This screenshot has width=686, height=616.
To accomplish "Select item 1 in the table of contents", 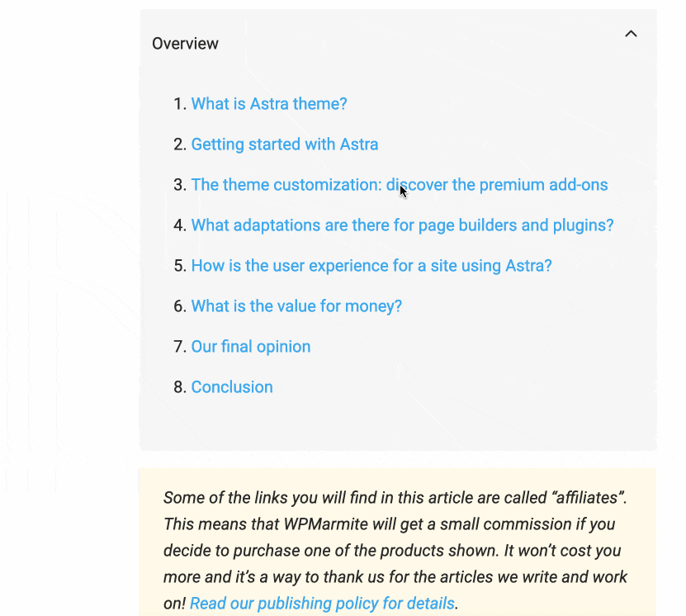I will coord(268,104).
